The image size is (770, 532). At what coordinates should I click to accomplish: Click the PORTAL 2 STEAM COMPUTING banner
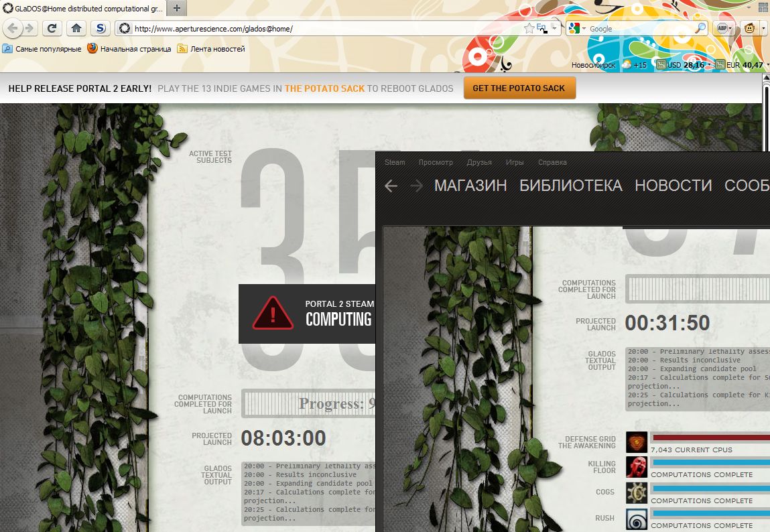pos(307,314)
